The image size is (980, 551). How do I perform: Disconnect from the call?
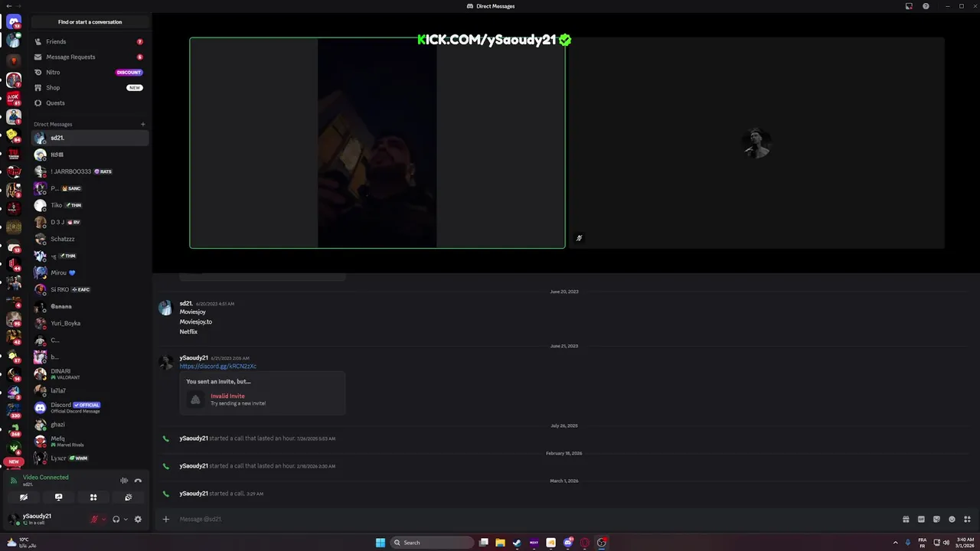click(x=138, y=481)
